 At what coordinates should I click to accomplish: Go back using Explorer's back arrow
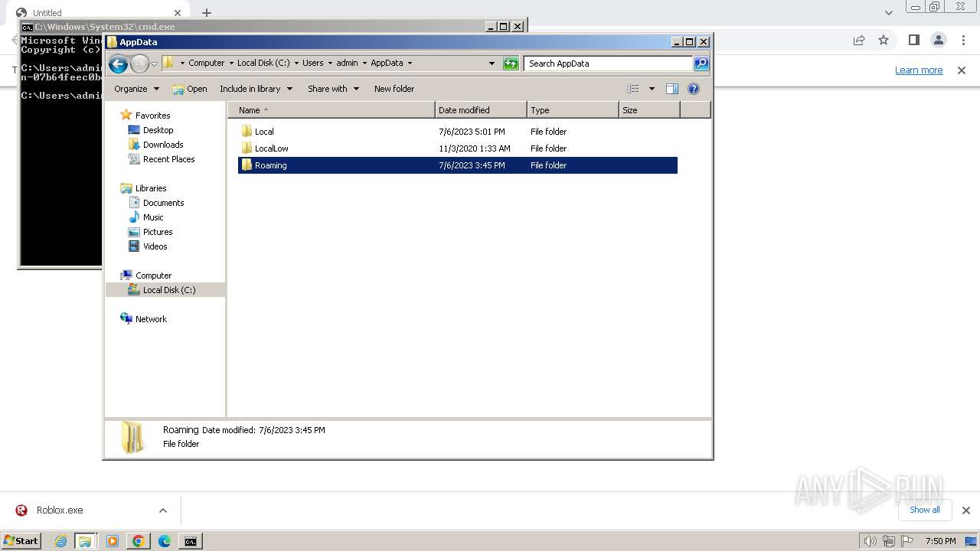point(118,64)
